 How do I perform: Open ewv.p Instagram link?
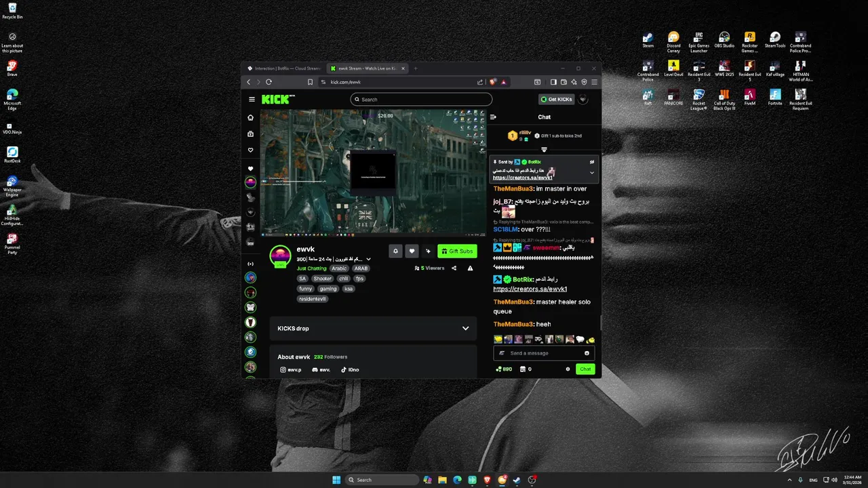(291, 369)
